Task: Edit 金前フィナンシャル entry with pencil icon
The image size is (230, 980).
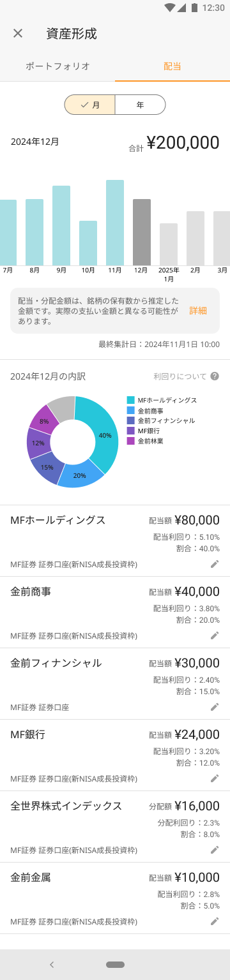Action: [x=215, y=707]
